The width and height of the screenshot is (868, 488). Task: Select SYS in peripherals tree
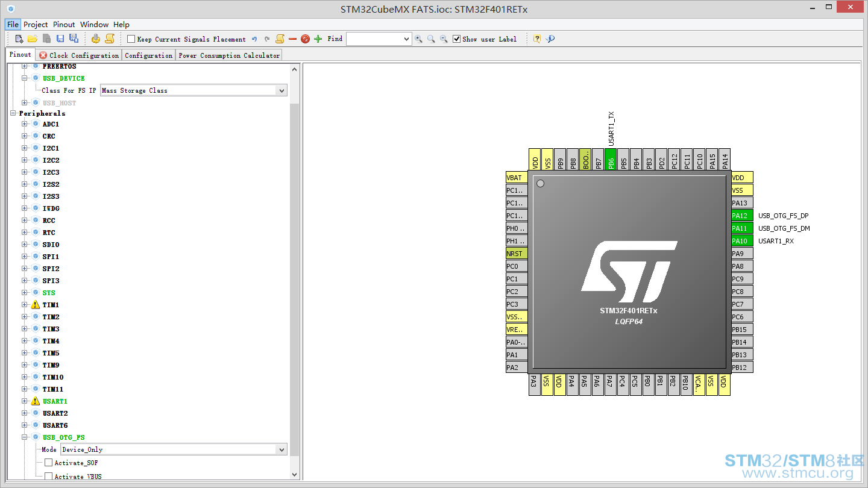tap(49, 293)
